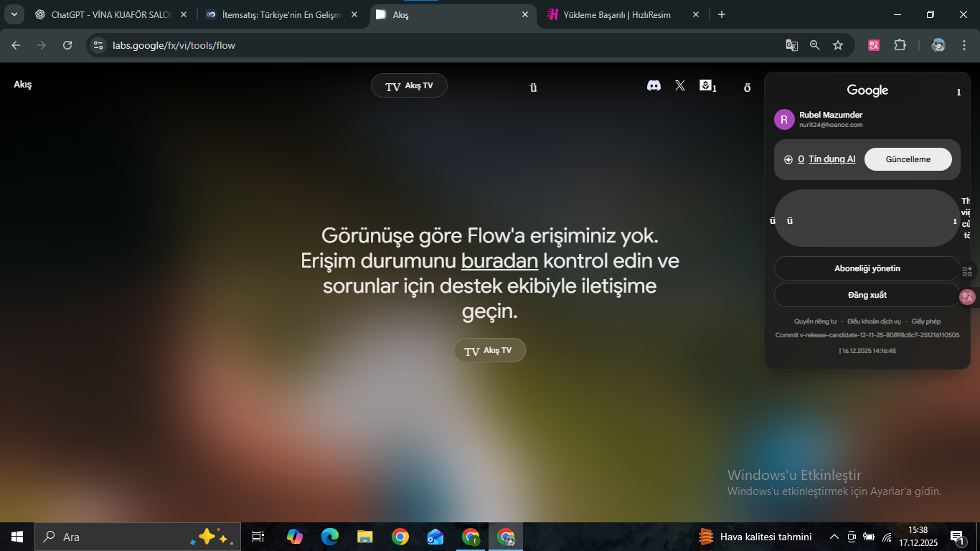
Task: Select the Akış tab
Action: click(x=453, y=14)
